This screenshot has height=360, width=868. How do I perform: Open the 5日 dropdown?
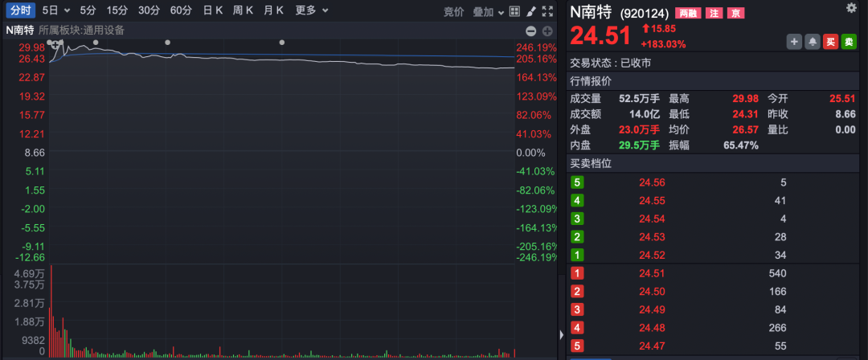55,10
